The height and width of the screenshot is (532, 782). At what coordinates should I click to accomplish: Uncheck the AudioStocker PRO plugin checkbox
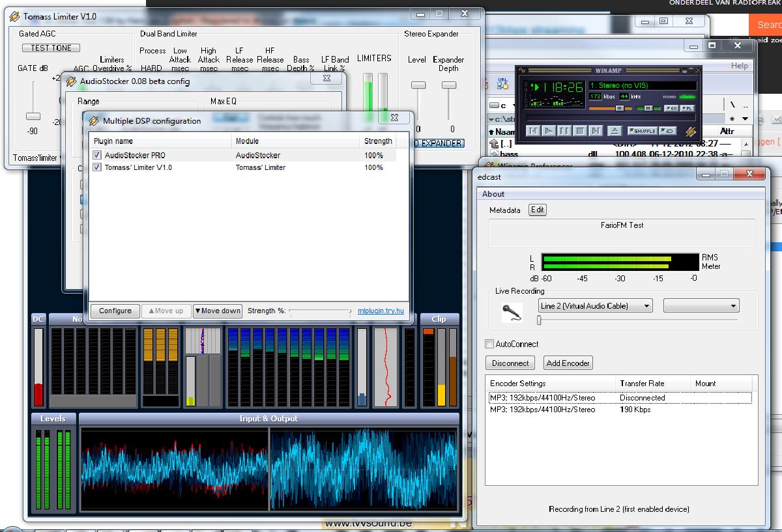click(x=97, y=156)
